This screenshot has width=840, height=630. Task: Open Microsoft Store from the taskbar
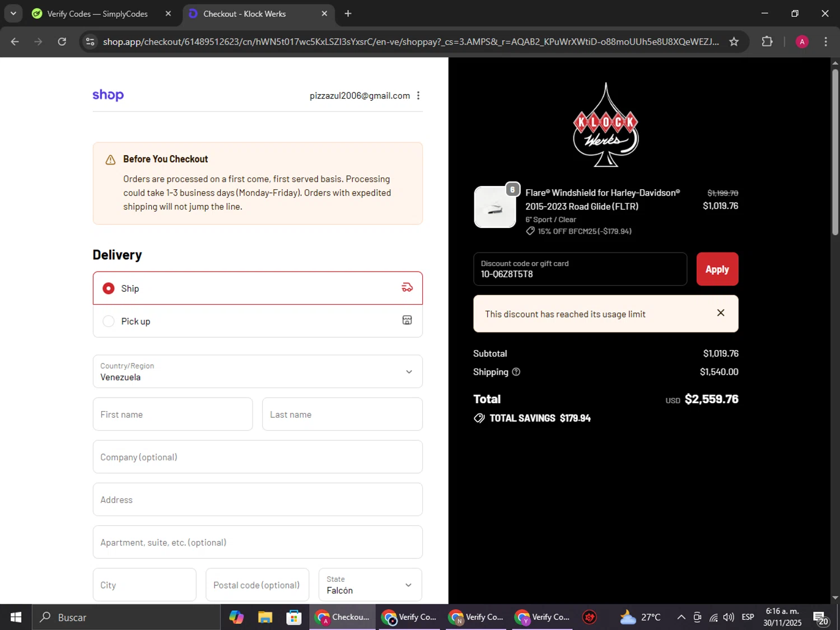(x=293, y=617)
